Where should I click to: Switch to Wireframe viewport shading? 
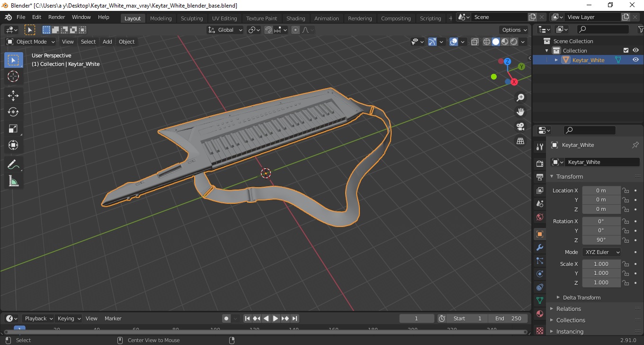click(x=487, y=42)
